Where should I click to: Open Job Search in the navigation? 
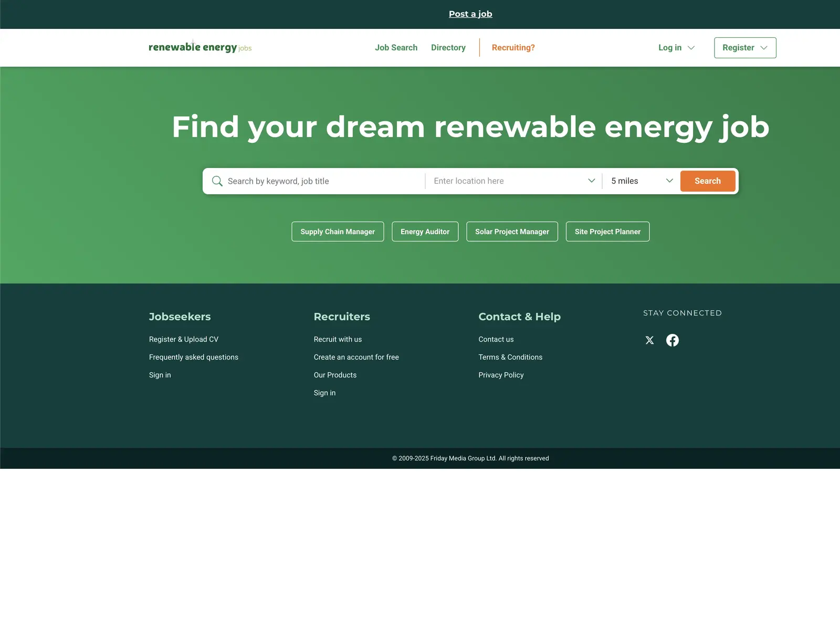click(x=396, y=48)
